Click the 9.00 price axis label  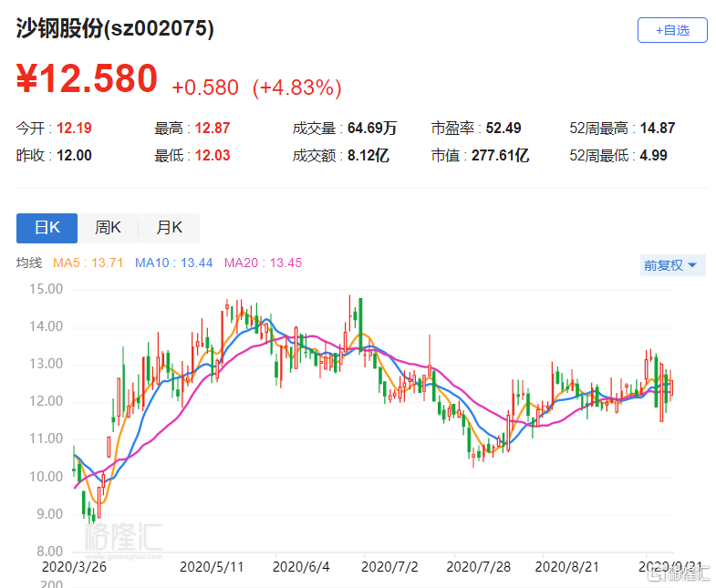pyautogui.click(x=50, y=514)
